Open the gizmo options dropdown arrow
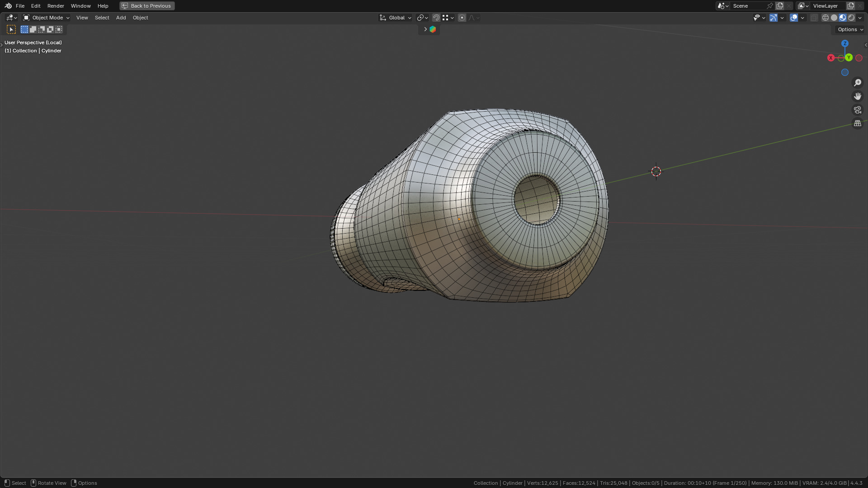The width and height of the screenshot is (868, 488). coord(782,18)
